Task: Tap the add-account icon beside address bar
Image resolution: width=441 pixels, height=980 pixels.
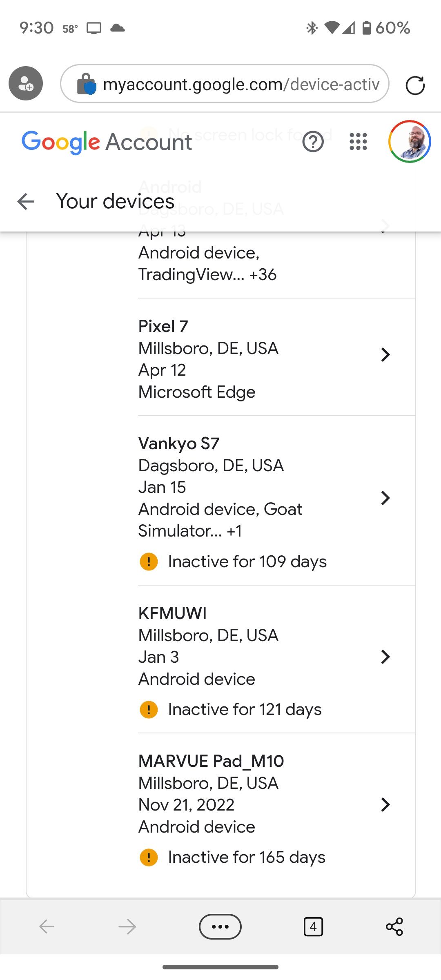Action: [x=26, y=84]
